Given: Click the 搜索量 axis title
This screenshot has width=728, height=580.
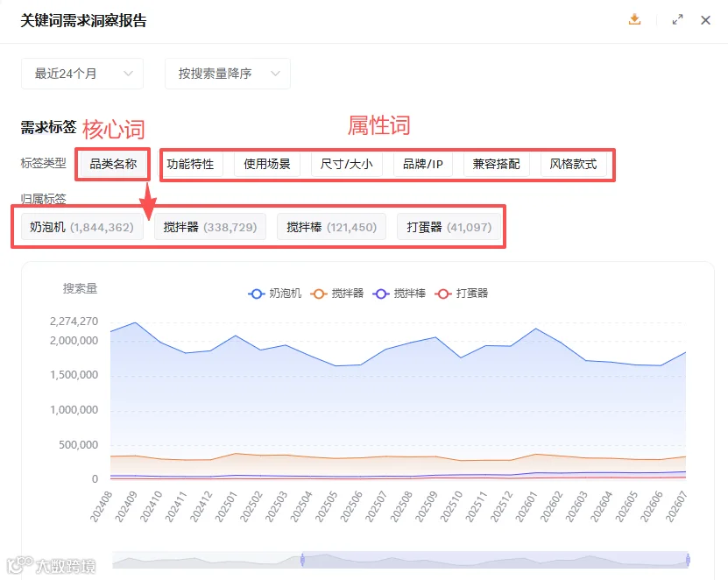Looking at the screenshot, I should (x=80, y=288).
